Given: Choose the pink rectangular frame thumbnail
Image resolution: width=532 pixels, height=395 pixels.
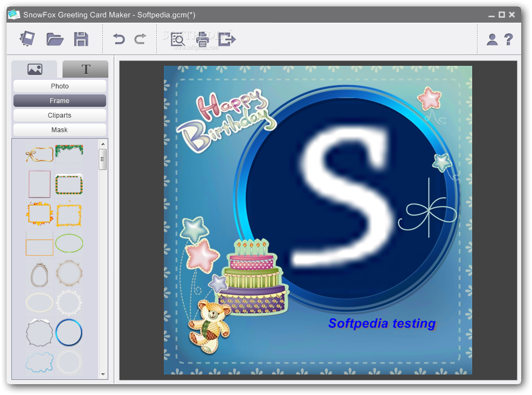Looking at the screenshot, I should [x=40, y=184].
